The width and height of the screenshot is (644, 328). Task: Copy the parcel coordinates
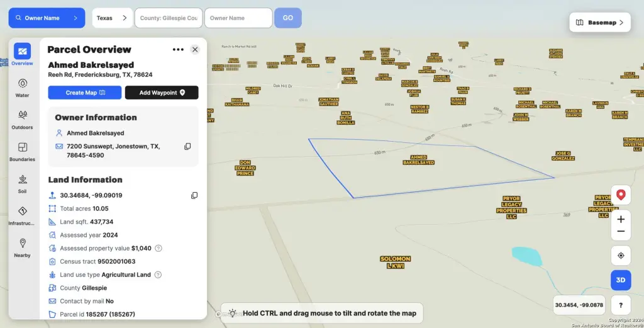194,196
